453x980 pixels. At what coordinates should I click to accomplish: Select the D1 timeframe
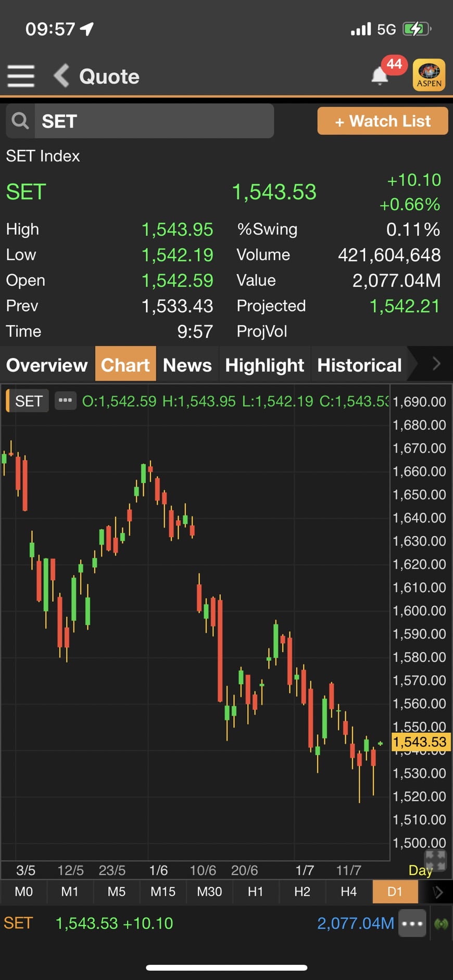(x=395, y=892)
